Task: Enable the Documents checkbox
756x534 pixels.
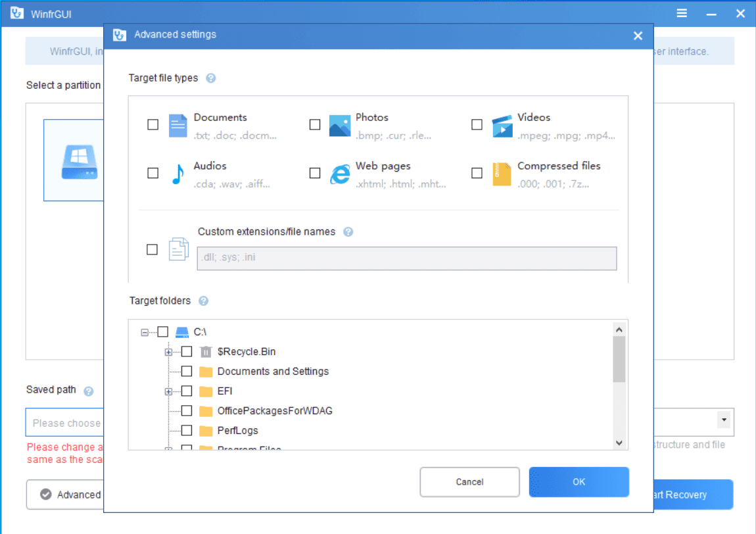Action: (153, 124)
